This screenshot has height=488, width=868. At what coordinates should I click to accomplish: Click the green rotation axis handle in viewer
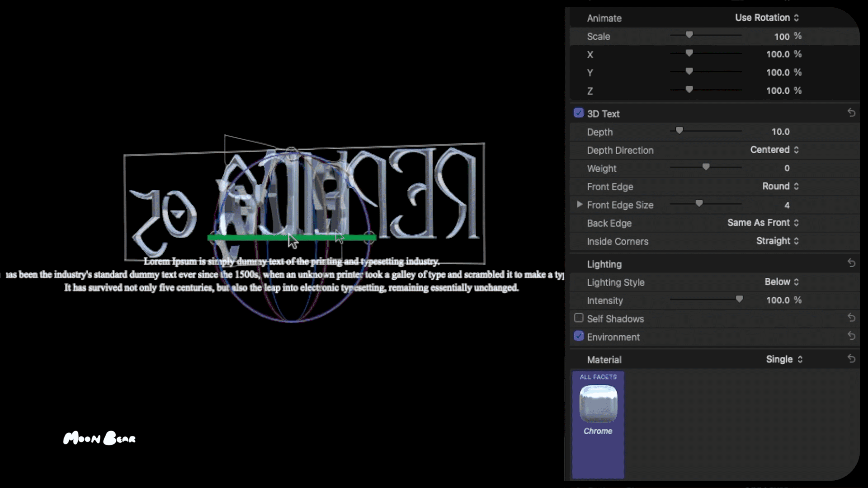point(292,237)
